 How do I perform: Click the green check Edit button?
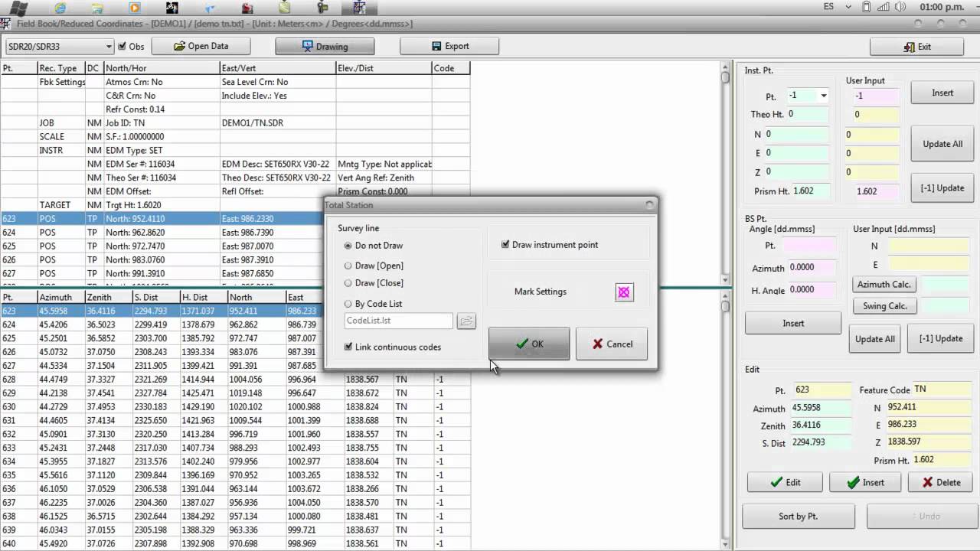click(785, 482)
